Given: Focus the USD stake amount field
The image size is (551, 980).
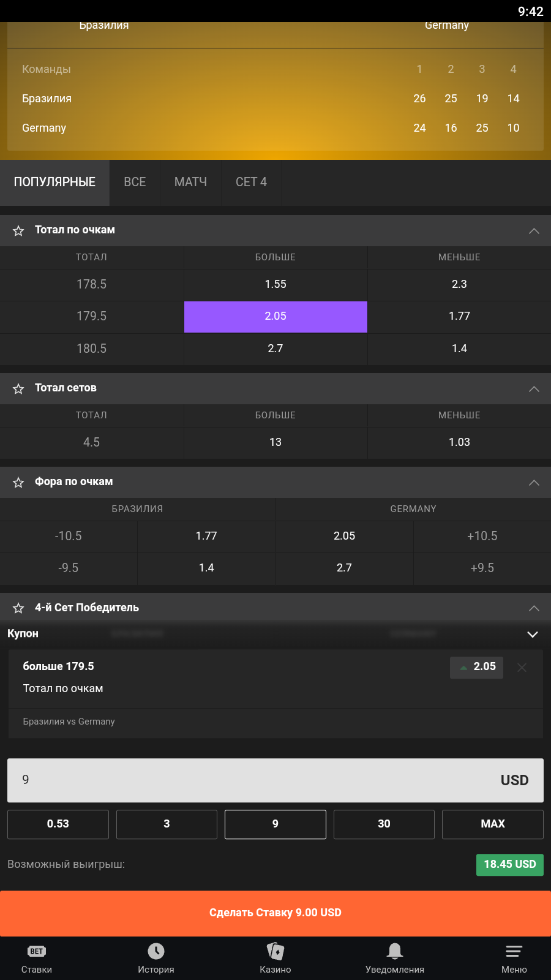Looking at the screenshot, I should [x=245, y=780].
